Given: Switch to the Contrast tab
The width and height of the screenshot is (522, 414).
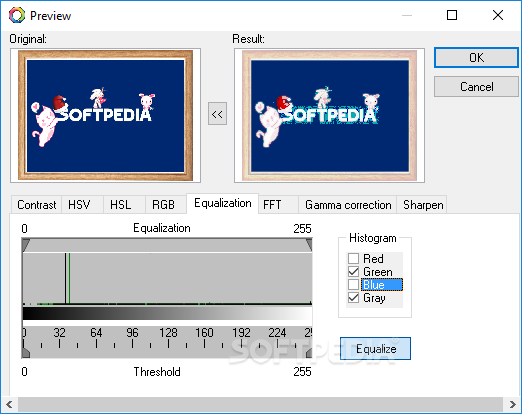Looking at the screenshot, I should coord(36,204).
